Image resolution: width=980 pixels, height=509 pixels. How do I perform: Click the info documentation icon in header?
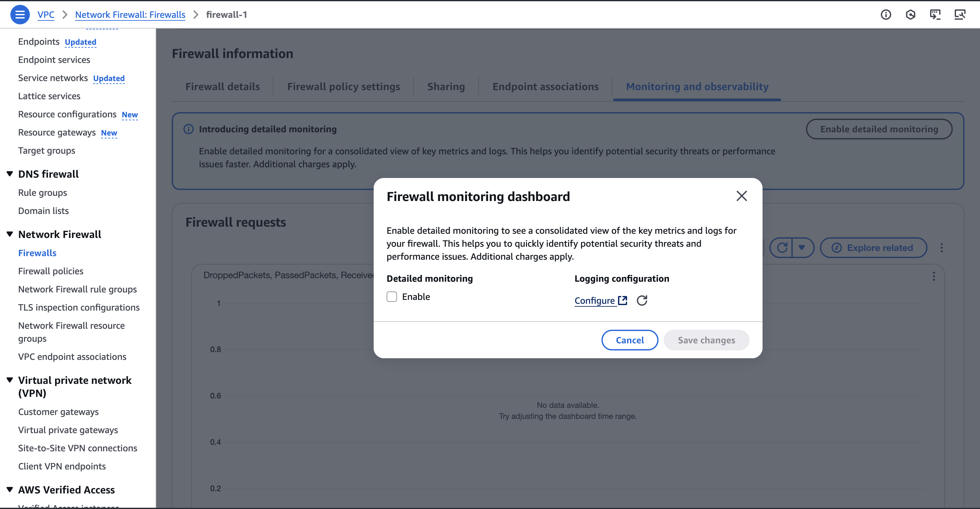(x=886, y=15)
